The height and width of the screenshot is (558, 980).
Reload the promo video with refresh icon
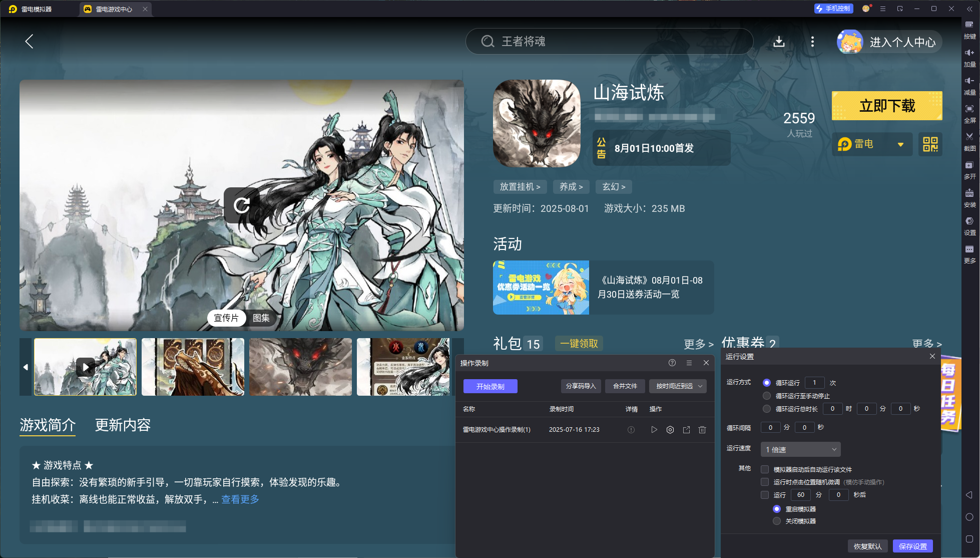242,205
